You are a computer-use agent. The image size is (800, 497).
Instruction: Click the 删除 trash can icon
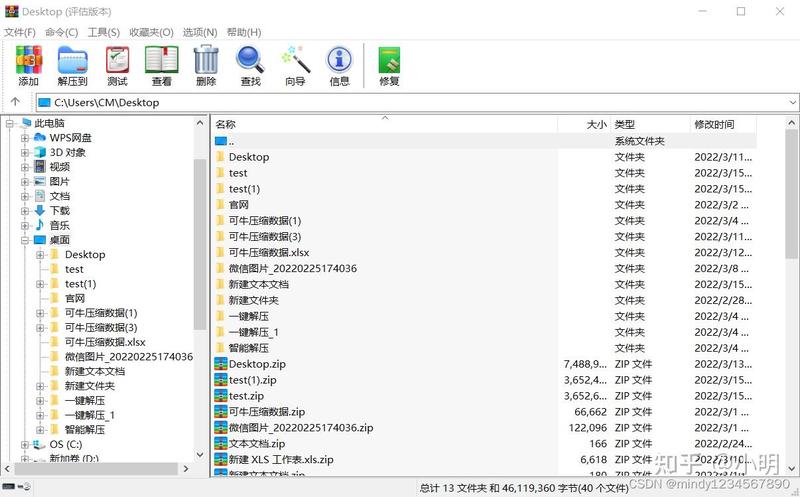206,60
